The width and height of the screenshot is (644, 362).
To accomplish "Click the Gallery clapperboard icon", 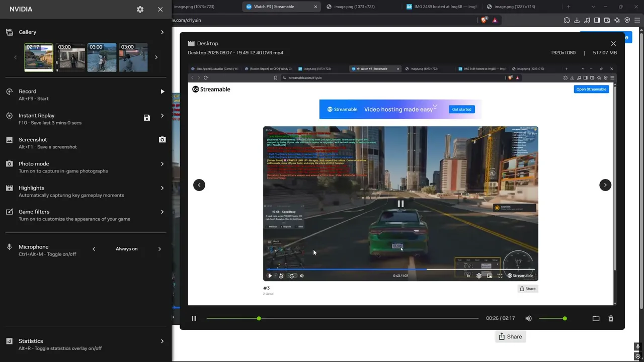I will (x=9, y=32).
